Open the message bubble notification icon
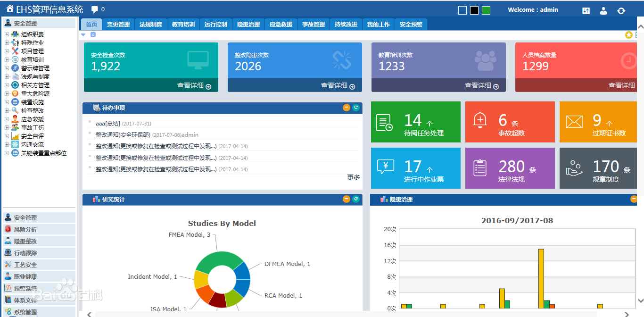Image resolution: width=644 pixels, height=317 pixels. (95, 9)
